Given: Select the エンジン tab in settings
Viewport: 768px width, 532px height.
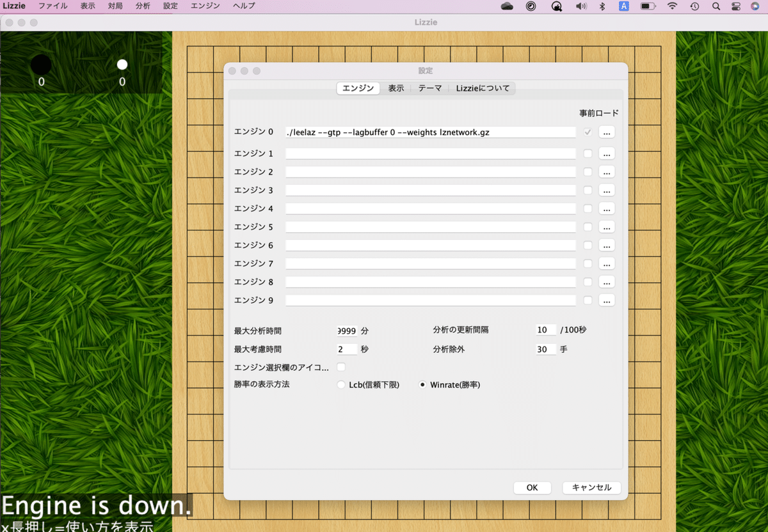Looking at the screenshot, I should 358,88.
